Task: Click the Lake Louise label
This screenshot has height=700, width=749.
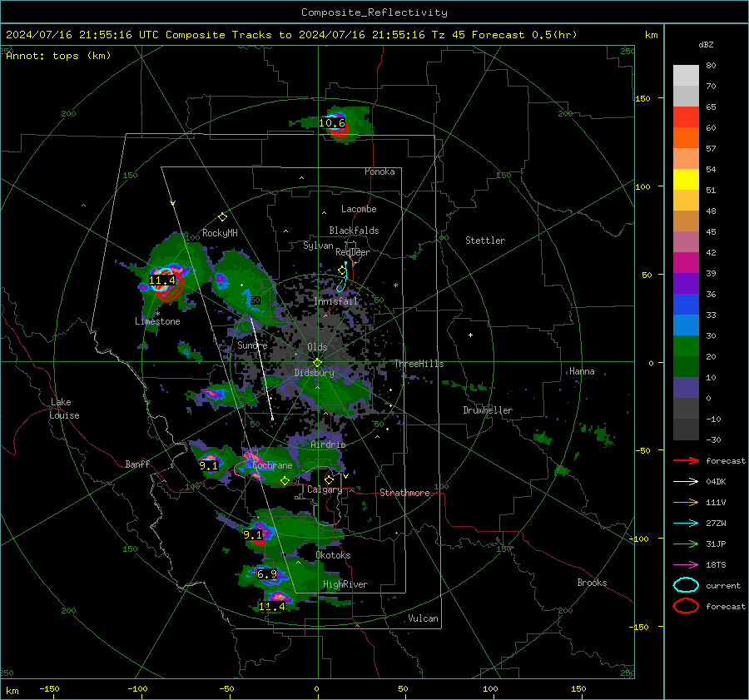Action: tap(64, 409)
